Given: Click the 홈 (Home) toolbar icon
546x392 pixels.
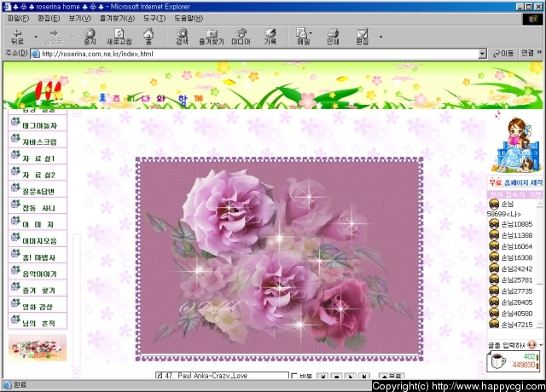Looking at the screenshot, I should (148, 37).
